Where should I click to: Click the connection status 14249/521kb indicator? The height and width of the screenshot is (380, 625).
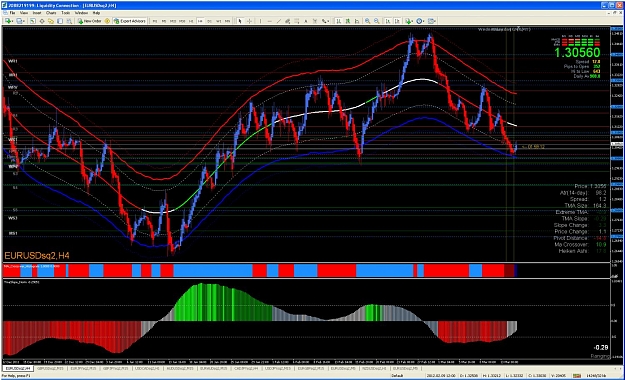tap(596, 376)
